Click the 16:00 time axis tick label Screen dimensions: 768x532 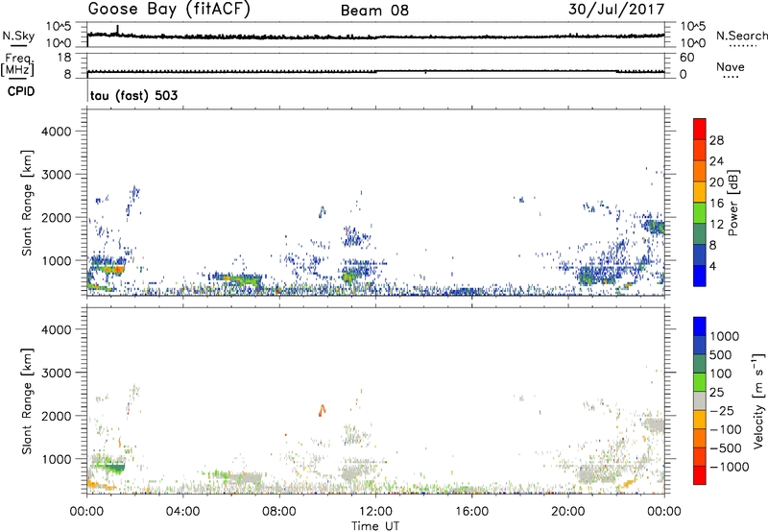(x=471, y=511)
